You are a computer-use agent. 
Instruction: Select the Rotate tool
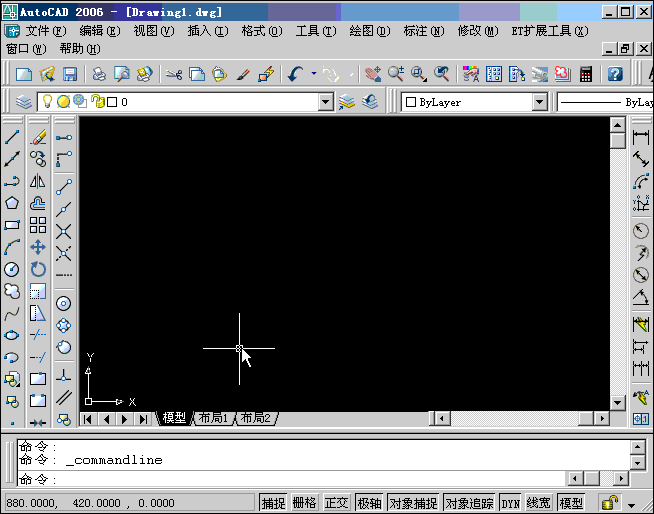(38, 269)
